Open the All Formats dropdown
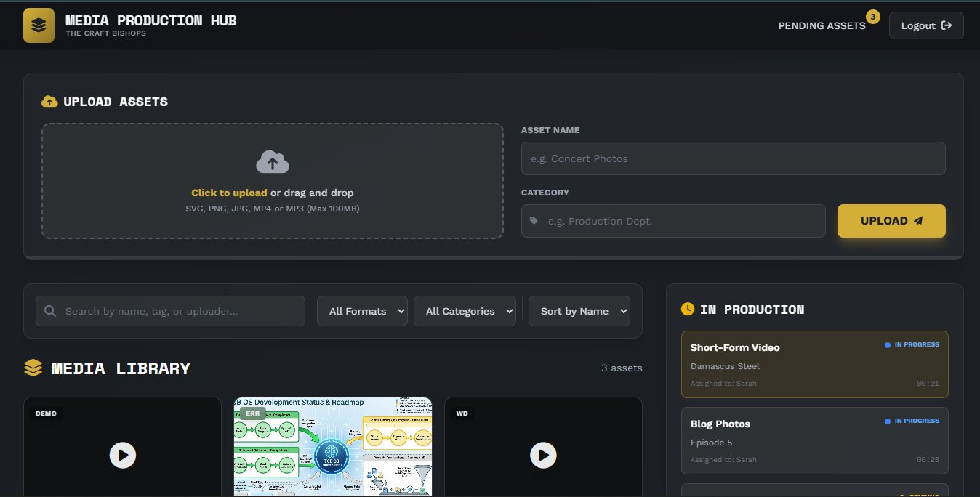Image resolution: width=980 pixels, height=497 pixels. coord(362,311)
